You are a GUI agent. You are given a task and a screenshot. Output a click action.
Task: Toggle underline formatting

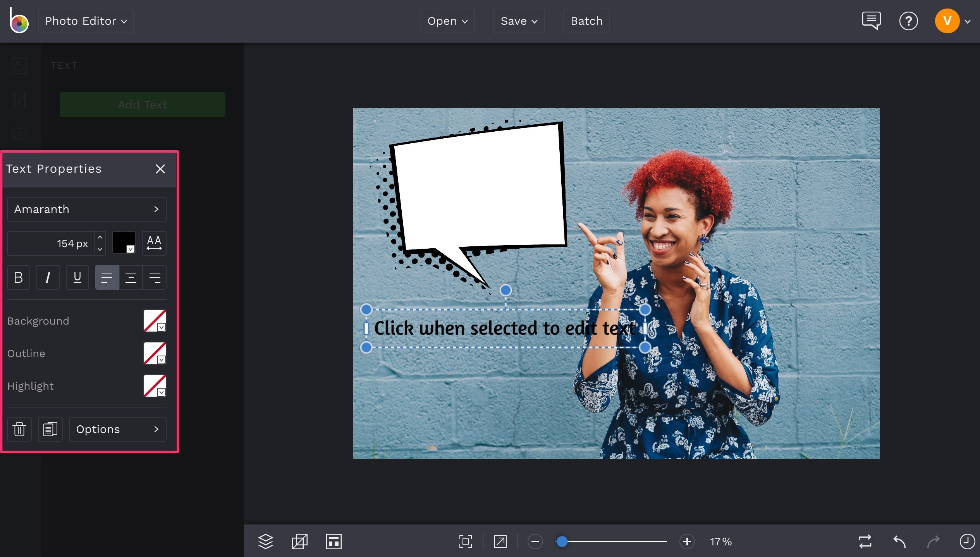pos(77,277)
